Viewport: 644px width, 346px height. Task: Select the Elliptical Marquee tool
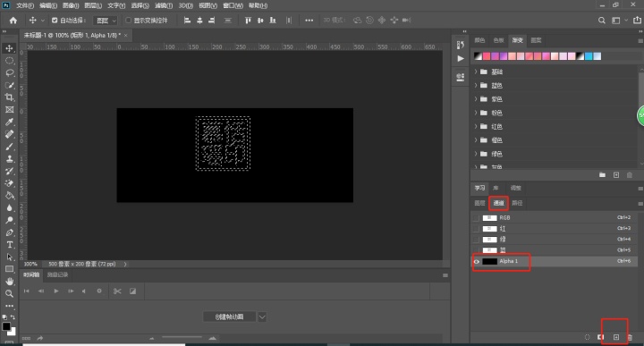pyautogui.click(x=9, y=61)
